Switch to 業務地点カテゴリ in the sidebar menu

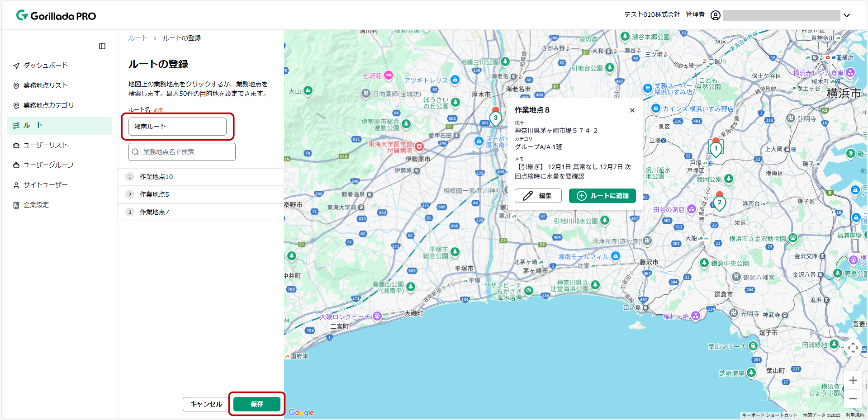pyautogui.click(x=16, y=105)
